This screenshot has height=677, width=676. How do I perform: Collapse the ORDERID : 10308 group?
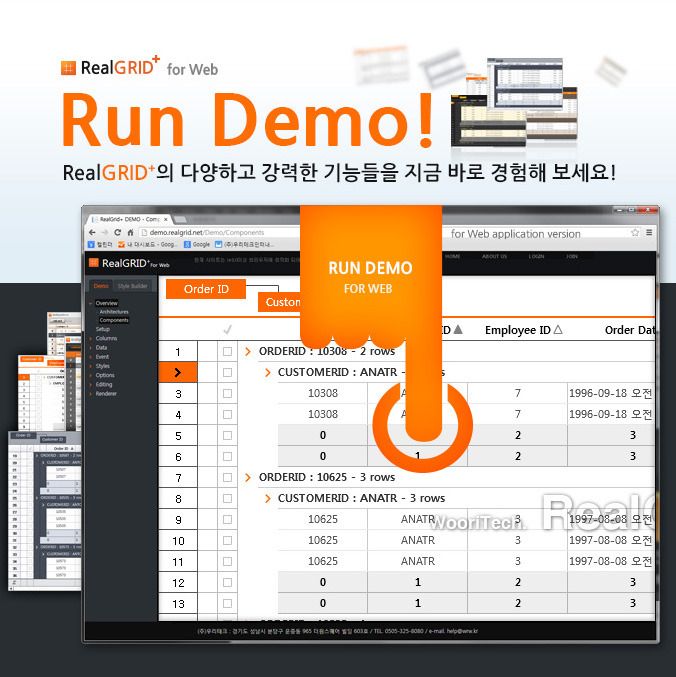pyautogui.click(x=248, y=351)
